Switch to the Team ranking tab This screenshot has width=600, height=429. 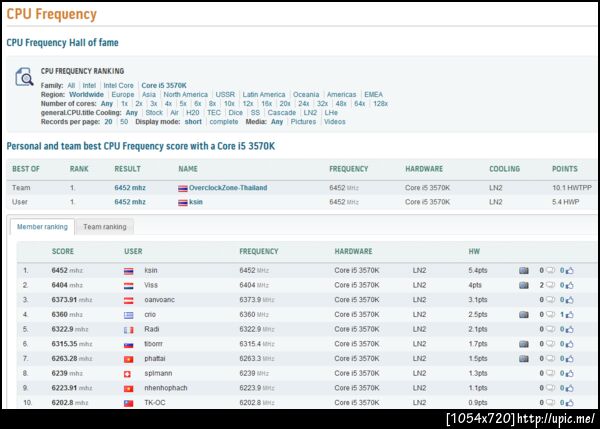[x=105, y=227]
